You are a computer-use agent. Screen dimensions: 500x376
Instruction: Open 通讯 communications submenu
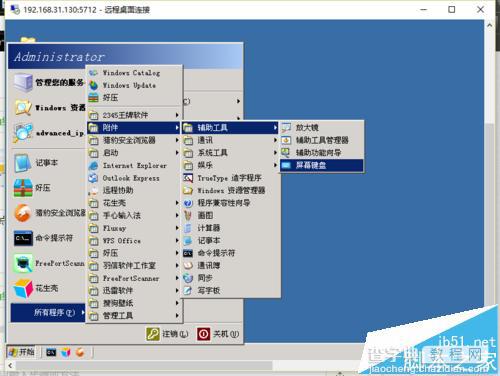[230, 140]
